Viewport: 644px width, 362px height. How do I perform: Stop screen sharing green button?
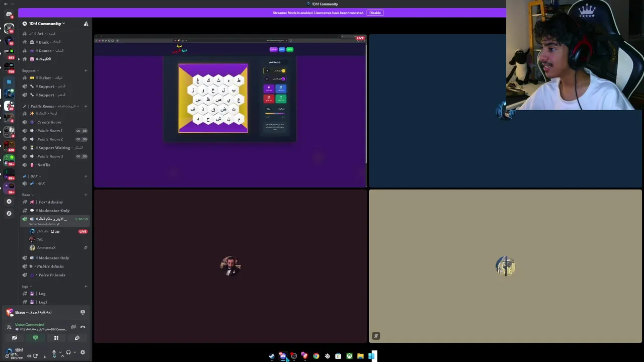coord(35,338)
